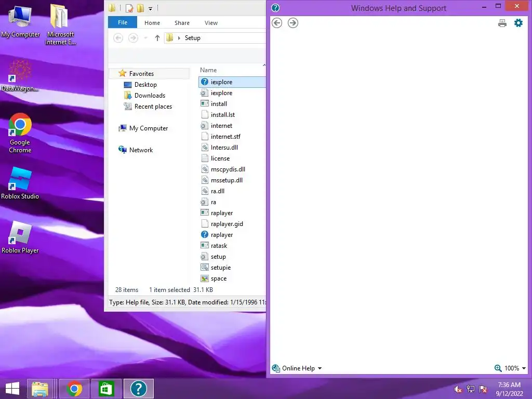
Task: Select Network in navigation pane
Action: click(141, 150)
